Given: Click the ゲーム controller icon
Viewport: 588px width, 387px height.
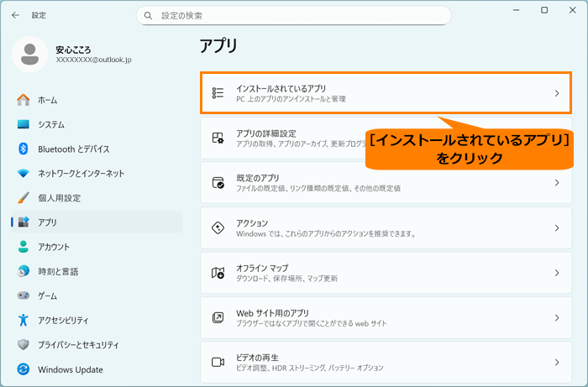Looking at the screenshot, I should [24, 295].
